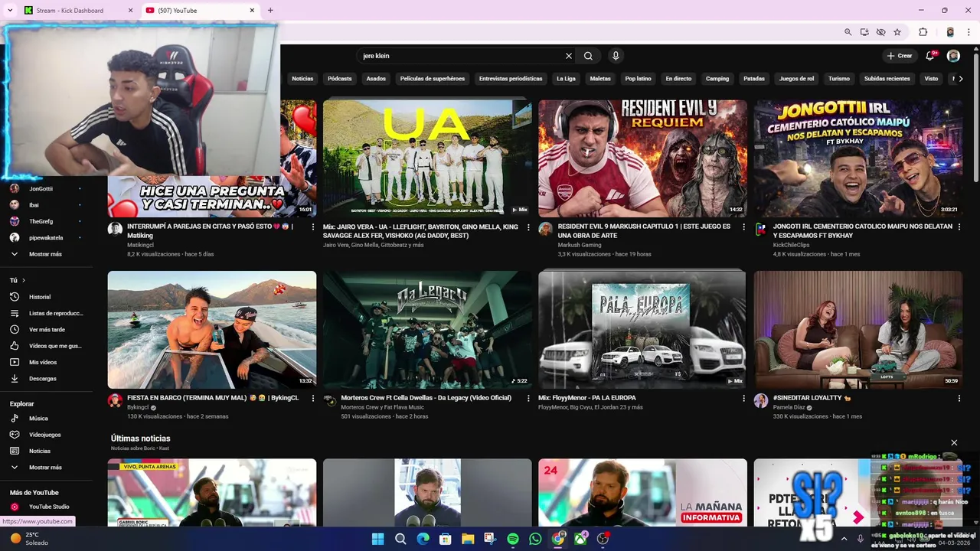Open Chrome three-dot menu

pos(969,32)
